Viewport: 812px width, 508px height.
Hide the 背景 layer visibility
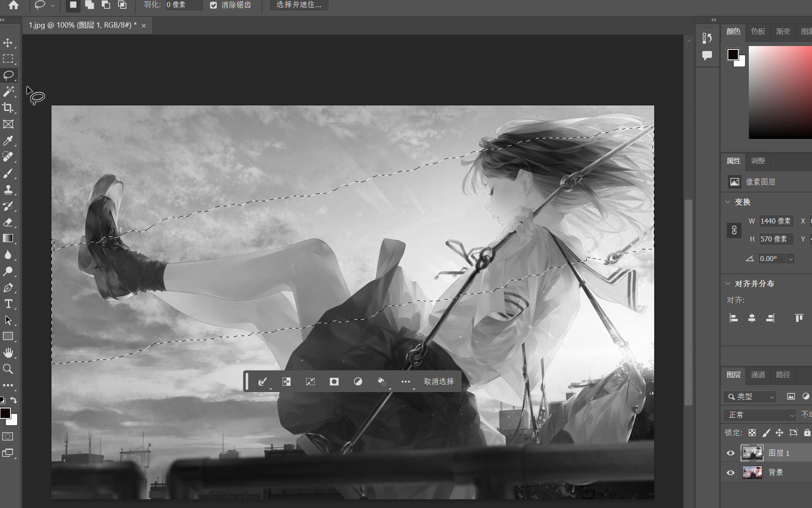(x=730, y=472)
